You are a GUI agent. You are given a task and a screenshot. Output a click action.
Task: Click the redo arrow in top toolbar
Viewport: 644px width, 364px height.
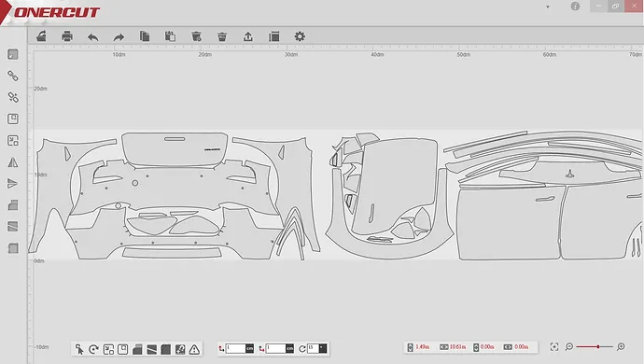pyautogui.click(x=119, y=37)
